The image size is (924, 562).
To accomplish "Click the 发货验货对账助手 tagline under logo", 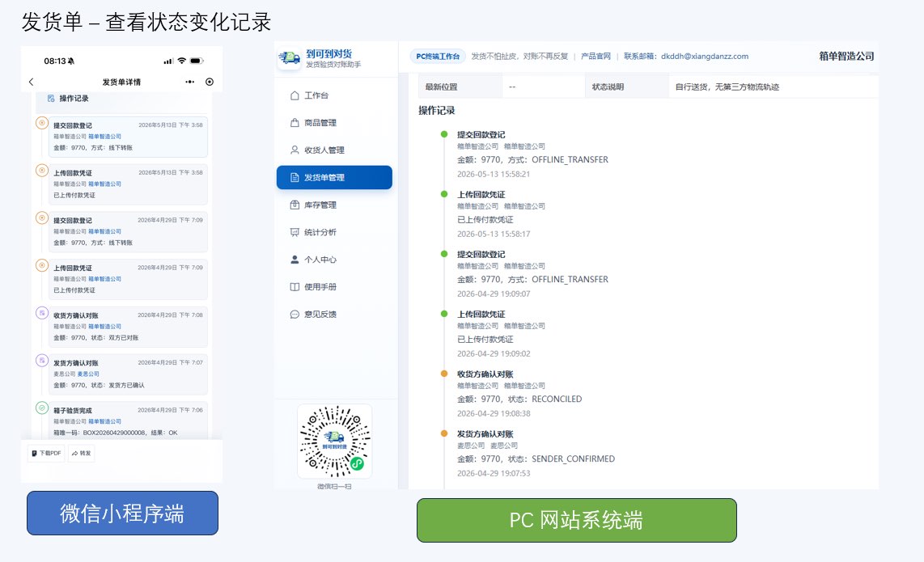I will pos(333,65).
